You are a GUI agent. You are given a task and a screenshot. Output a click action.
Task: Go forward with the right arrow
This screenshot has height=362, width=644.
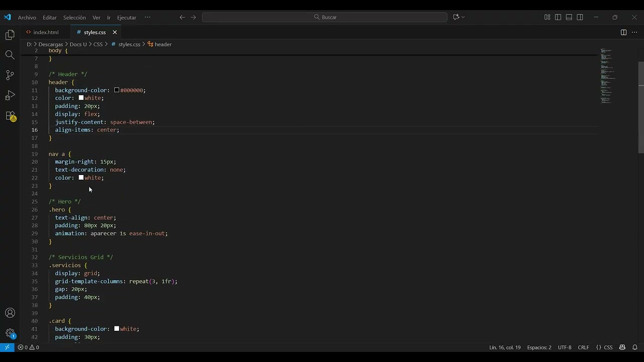point(193,17)
